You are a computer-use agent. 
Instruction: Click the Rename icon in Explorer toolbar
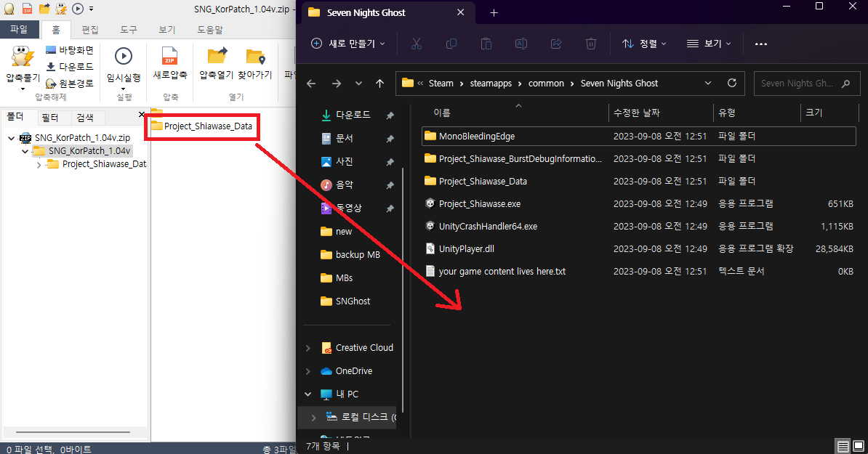point(521,44)
